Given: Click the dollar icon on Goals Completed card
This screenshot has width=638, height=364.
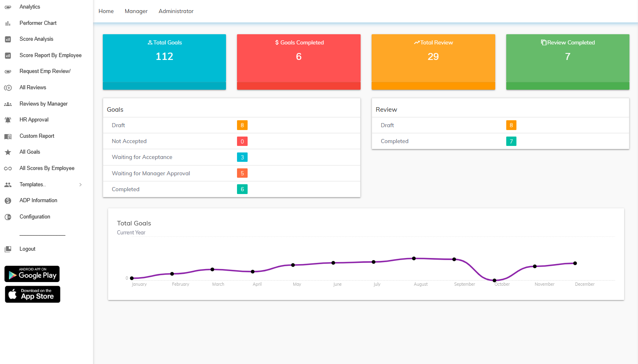Looking at the screenshot, I should point(277,42).
